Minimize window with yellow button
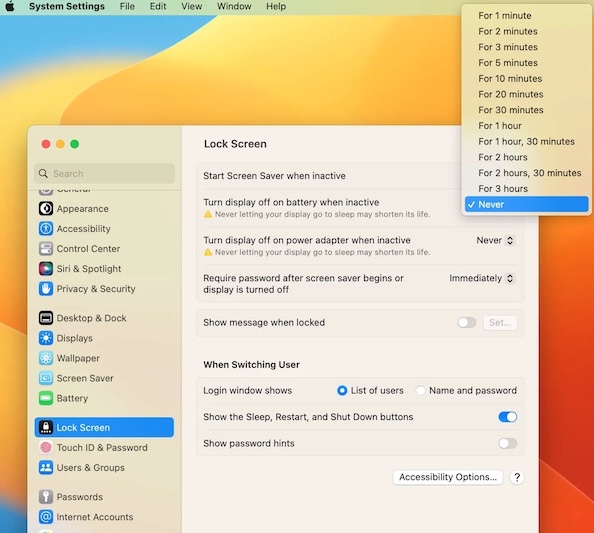The image size is (594, 533). (x=60, y=144)
